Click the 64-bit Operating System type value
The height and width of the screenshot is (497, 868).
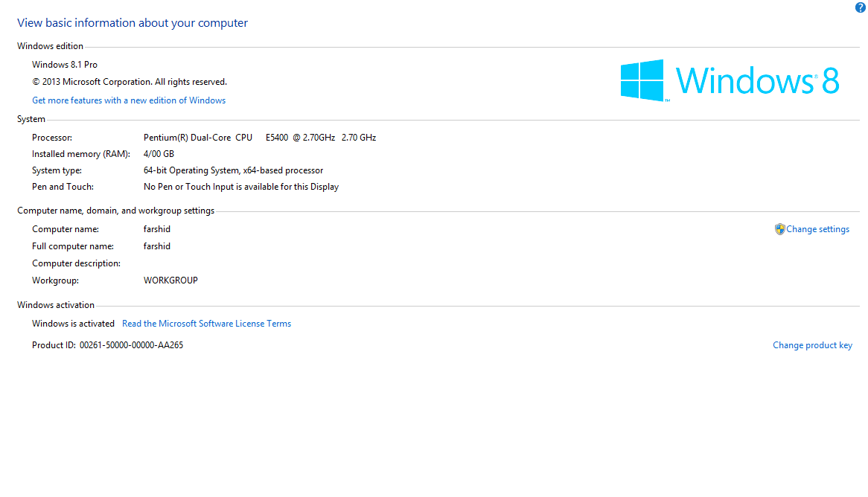(x=233, y=170)
